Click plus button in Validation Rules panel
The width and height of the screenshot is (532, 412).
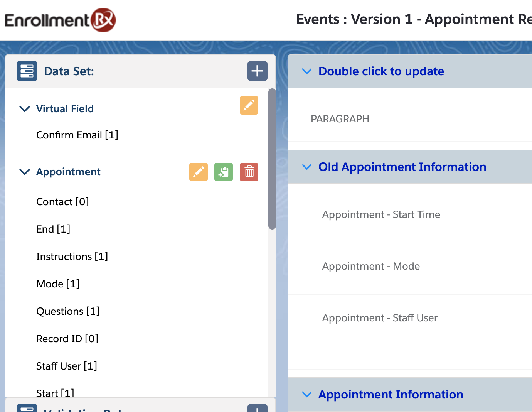pos(257,408)
